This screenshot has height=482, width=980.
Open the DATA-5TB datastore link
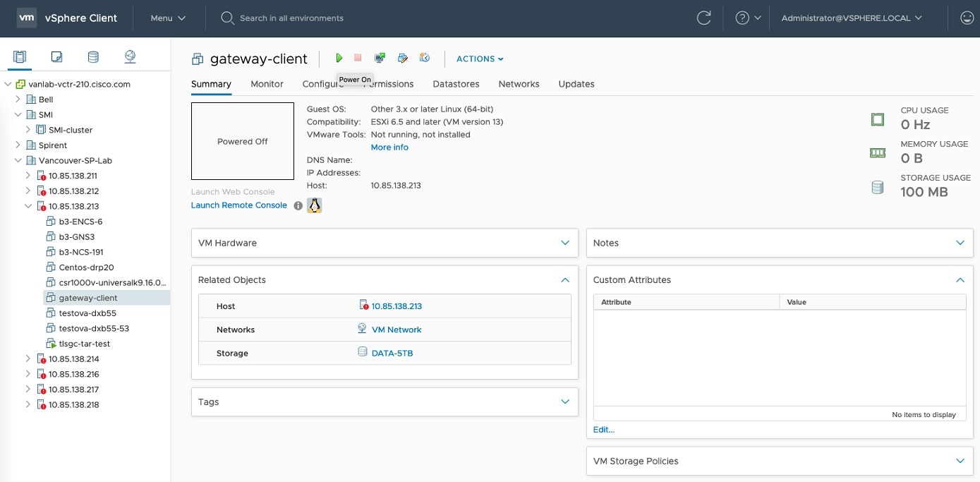(393, 352)
